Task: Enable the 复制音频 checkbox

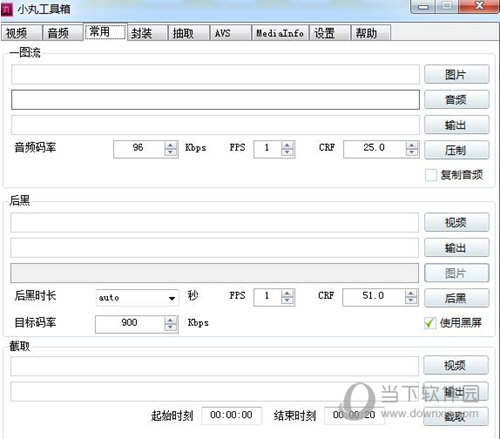Action: [x=431, y=175]
